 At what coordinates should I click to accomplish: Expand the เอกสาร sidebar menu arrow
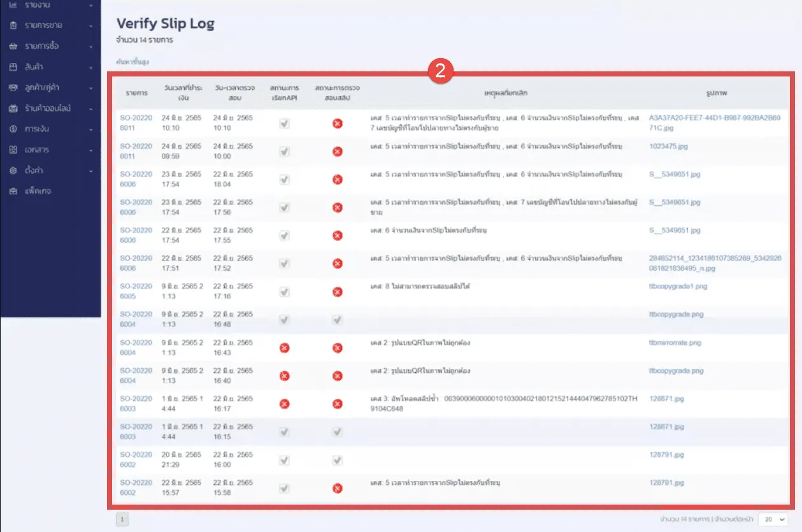tap(91, 150)
